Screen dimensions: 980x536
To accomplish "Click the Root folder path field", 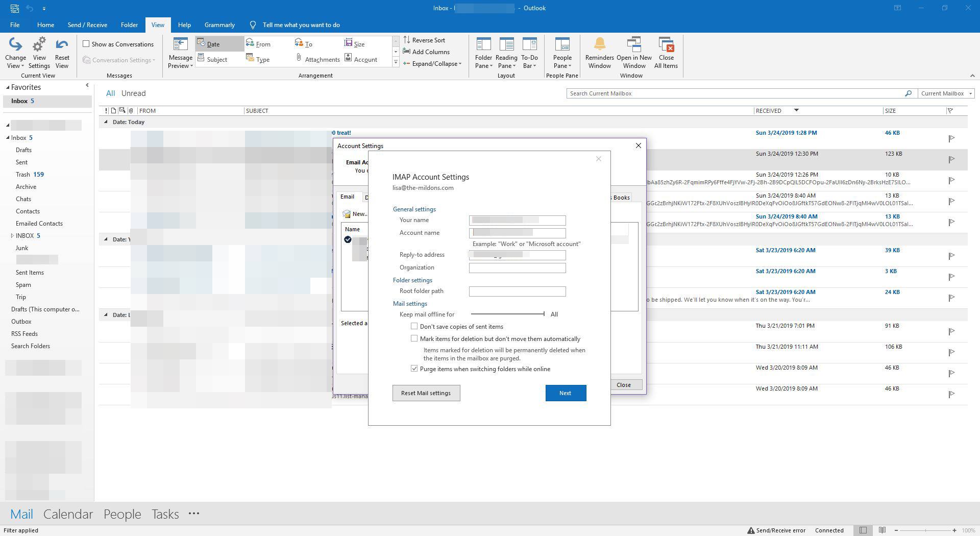I will pyautogui.click(x=517, y=291).
